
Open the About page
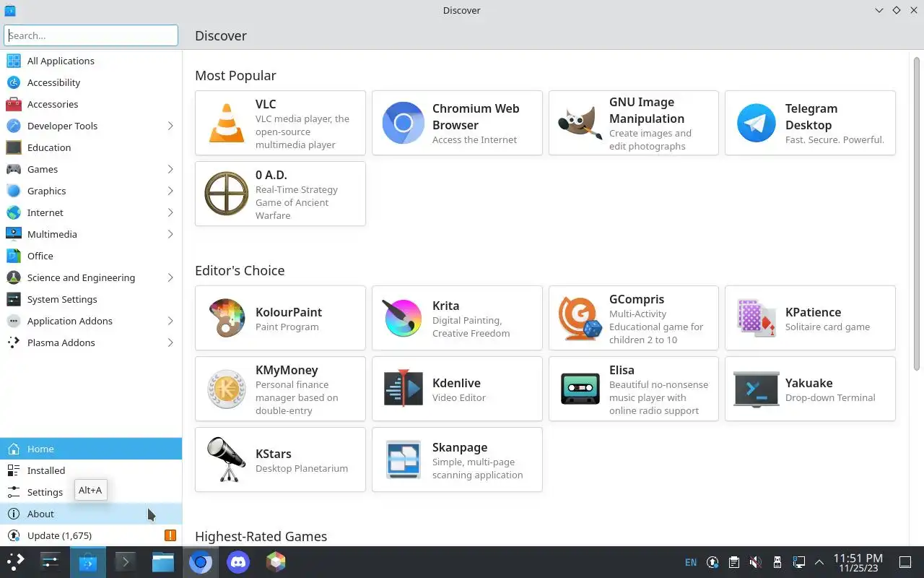tap(91, 514)
